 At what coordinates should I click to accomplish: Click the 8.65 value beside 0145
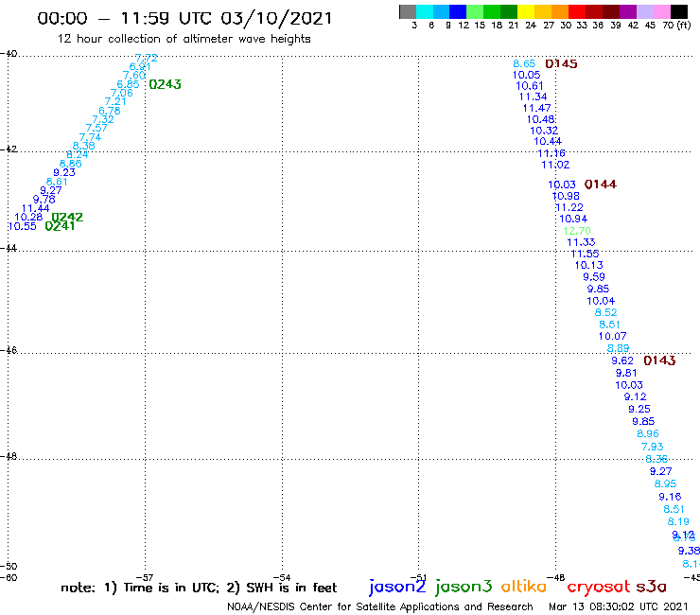point(524,63)
